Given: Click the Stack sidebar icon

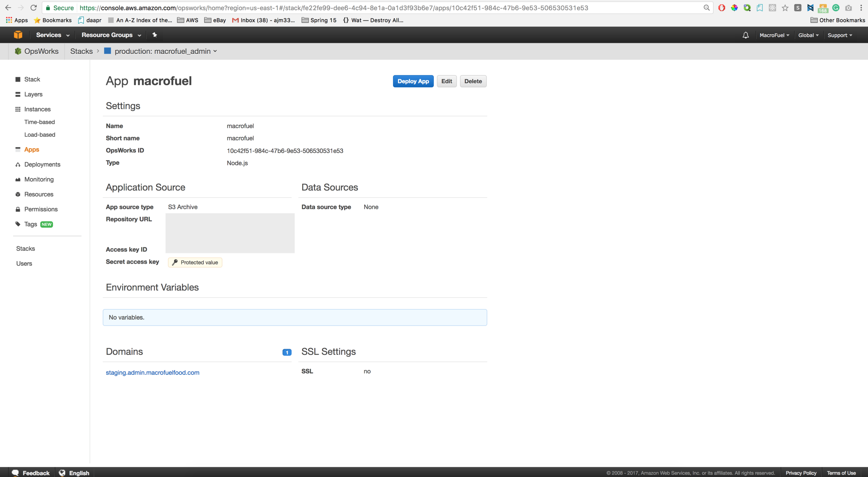Looking at the screenshot, I should point(18,79).
